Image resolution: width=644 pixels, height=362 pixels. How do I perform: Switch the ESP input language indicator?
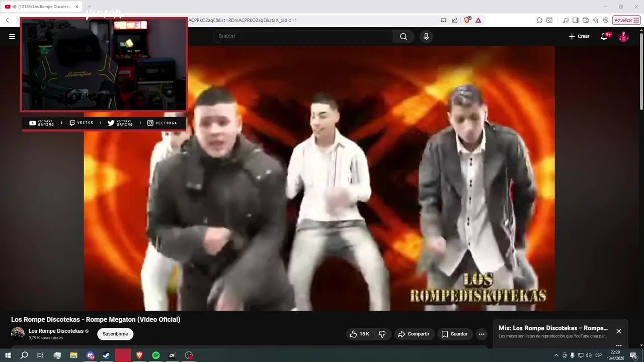pyautogui.click(x=598, y=355)
